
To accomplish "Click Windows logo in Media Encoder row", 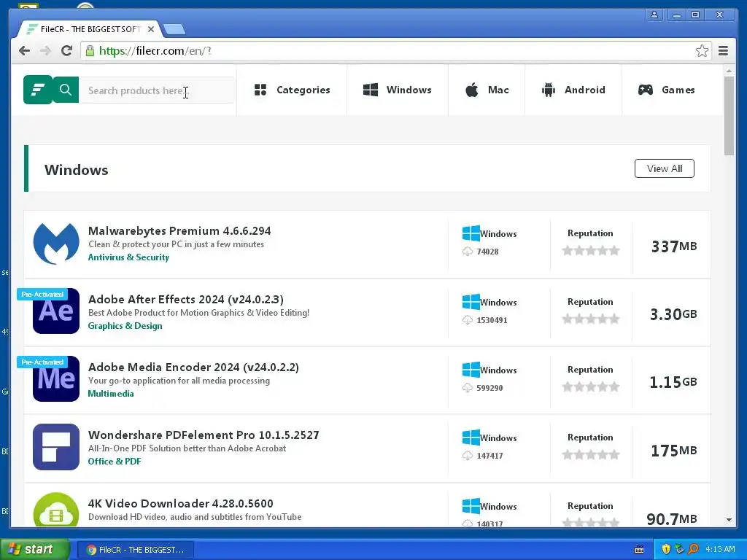I will (471, 370).
